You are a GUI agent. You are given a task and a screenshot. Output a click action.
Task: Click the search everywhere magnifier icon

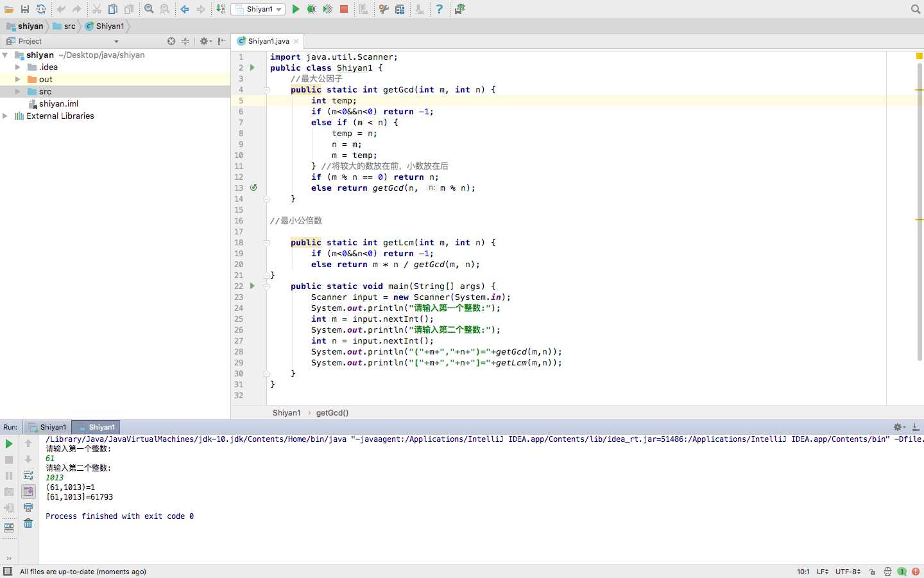click(916, 9)
